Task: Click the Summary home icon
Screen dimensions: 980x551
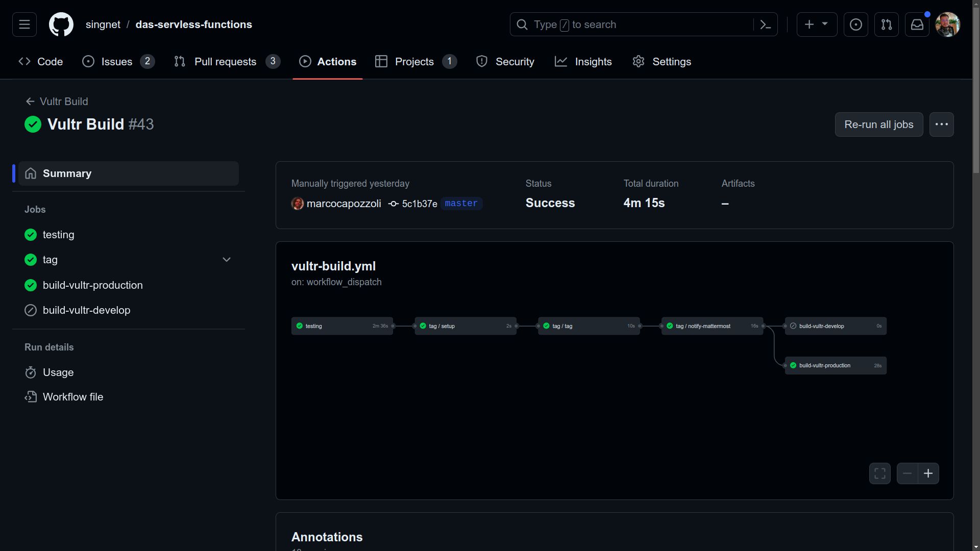Action: point(31,173)
